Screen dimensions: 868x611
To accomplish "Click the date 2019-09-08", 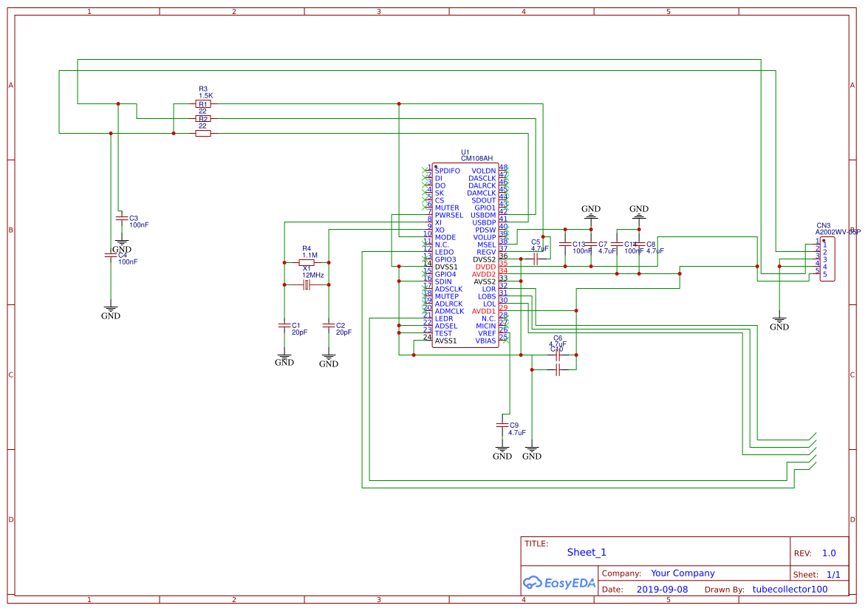I will tap(662, 590).
